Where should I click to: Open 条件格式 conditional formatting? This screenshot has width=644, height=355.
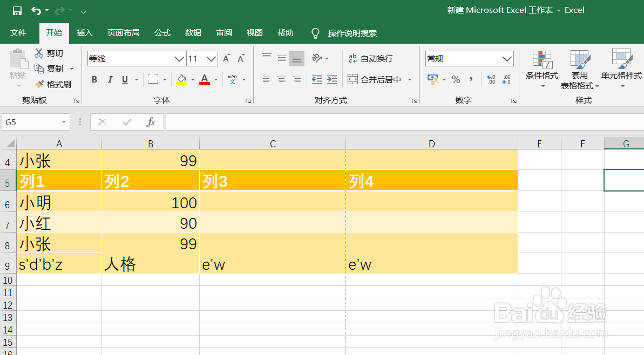pos(542,69)
